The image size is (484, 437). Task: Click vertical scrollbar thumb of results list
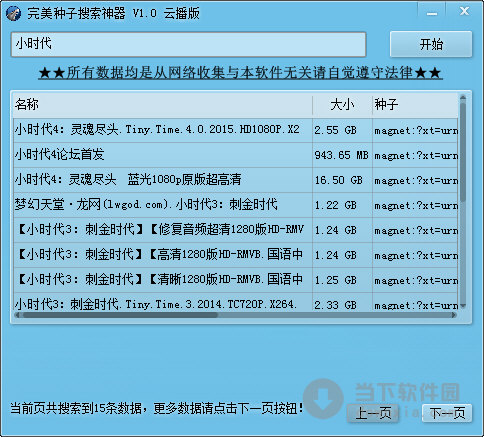pos(463,152)
